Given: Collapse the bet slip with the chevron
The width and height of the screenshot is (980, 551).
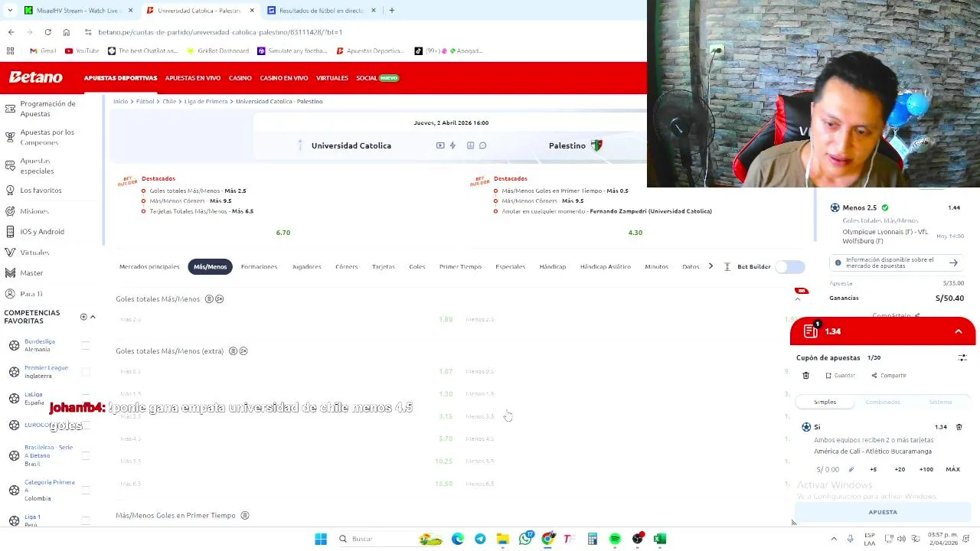Looking at the screenshot, I should click(959, 331).
